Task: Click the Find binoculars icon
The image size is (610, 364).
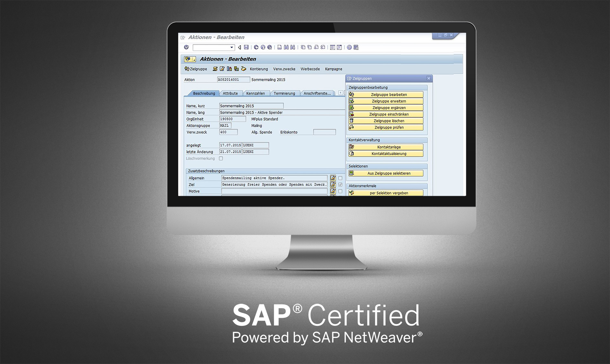Action: pyautogui.click(x=286, y=47)
